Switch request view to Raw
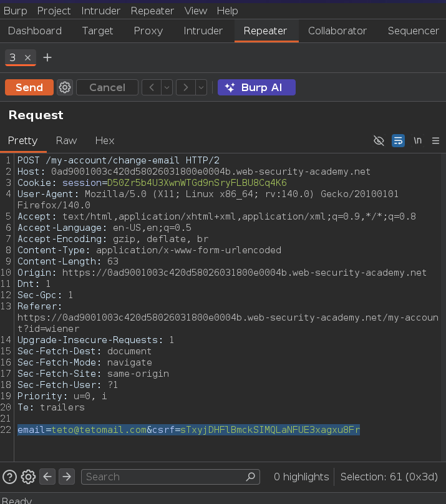 pos(66,141)
